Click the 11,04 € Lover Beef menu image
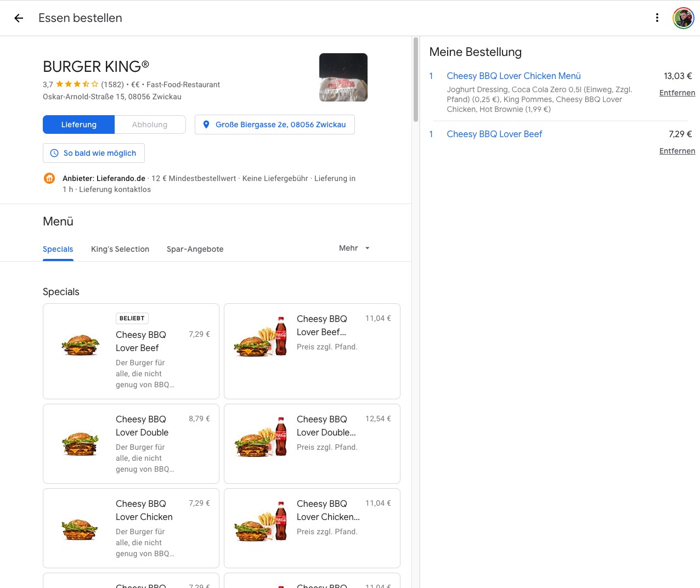This screenshot has width=700, height=588. pos(261,336)
